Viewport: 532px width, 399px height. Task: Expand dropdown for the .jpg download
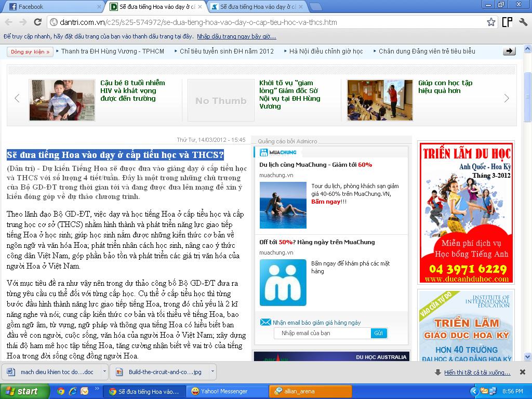click(x=212, y=371)
